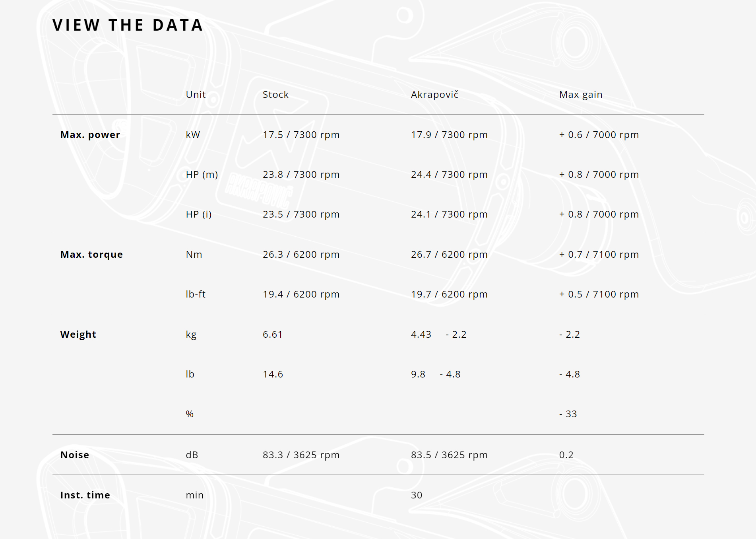Select stock value '26.3 / 6200 rpm'
Screen dimensions: 756x539
click(301, 255)
